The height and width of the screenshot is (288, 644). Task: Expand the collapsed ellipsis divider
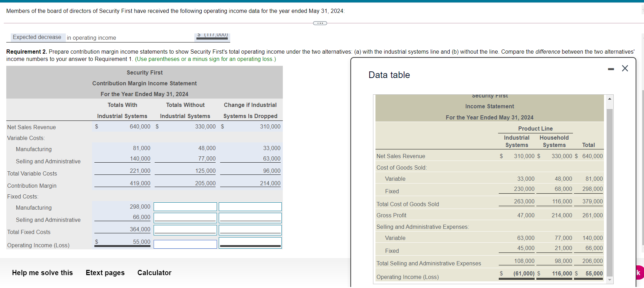click(320, 23)
